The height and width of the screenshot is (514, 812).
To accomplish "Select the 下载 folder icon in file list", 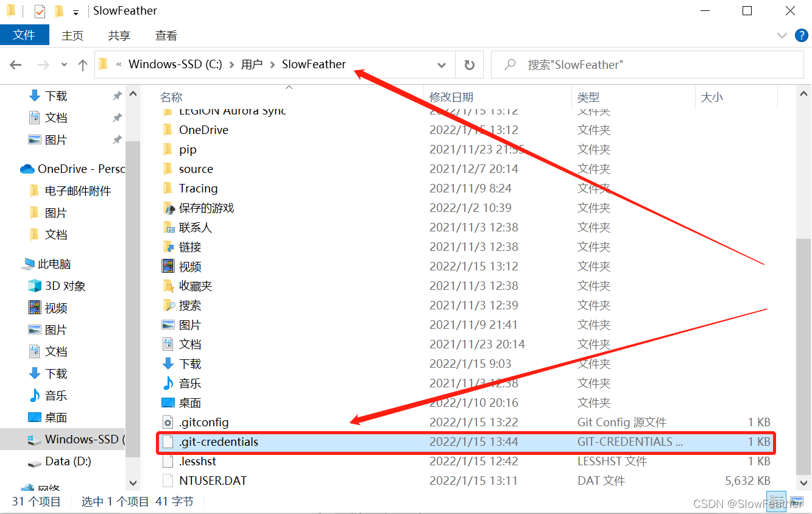I will tap(168, 364).
